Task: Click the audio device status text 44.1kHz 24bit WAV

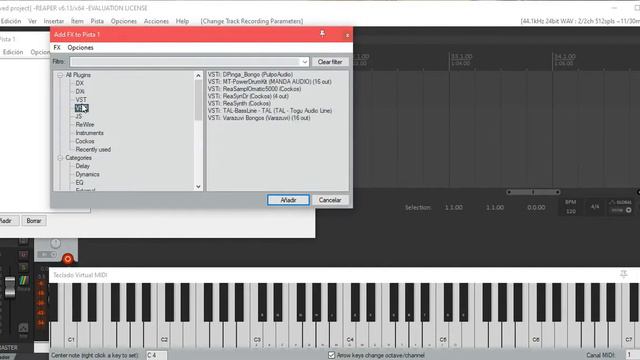Action: pyautogui.click(x=580, y=21)
